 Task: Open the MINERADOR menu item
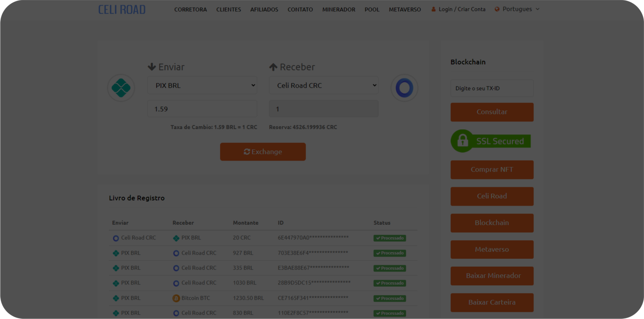click(x=339, y=10)
